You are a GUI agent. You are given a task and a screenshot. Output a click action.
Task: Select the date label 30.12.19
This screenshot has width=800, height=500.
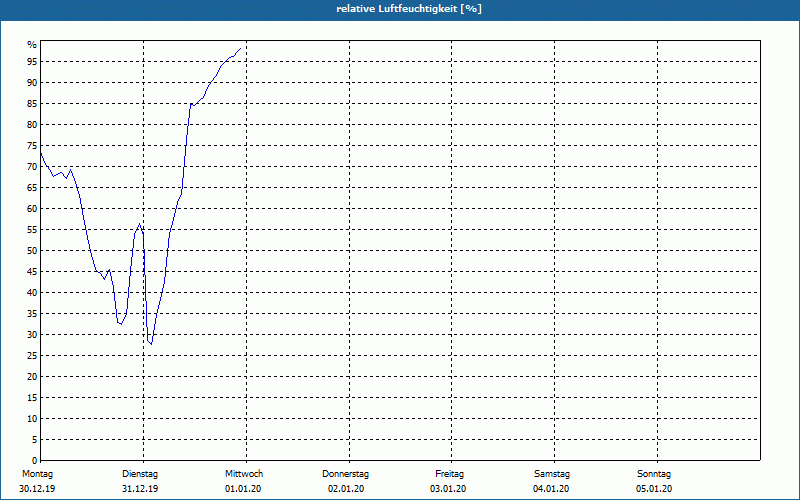tap(37, 489)
